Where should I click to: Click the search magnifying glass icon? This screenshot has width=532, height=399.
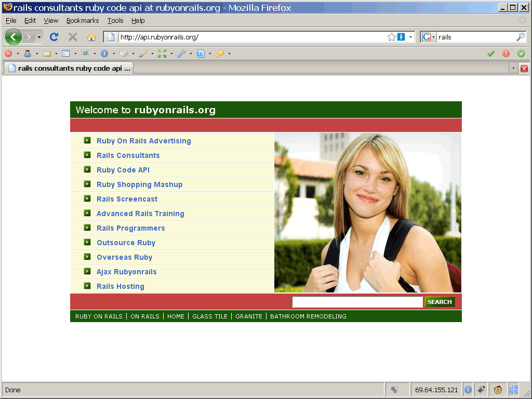521,37
